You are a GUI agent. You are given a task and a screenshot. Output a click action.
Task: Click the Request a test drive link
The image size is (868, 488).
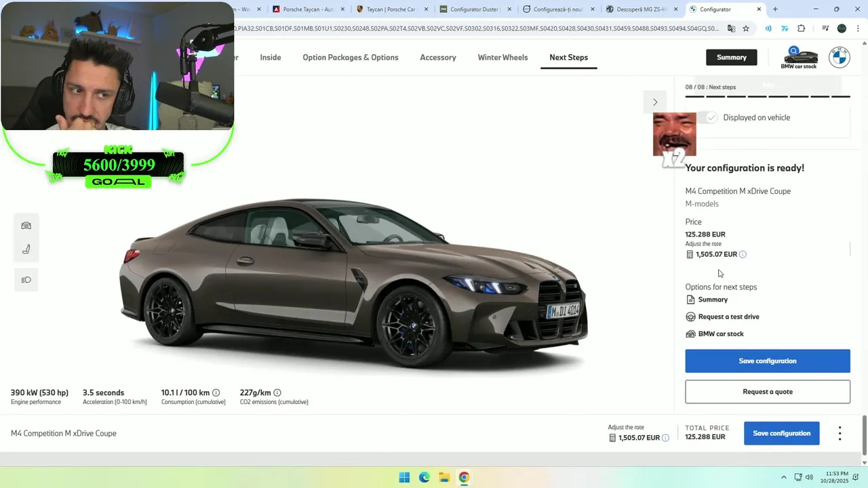(722, 317)
